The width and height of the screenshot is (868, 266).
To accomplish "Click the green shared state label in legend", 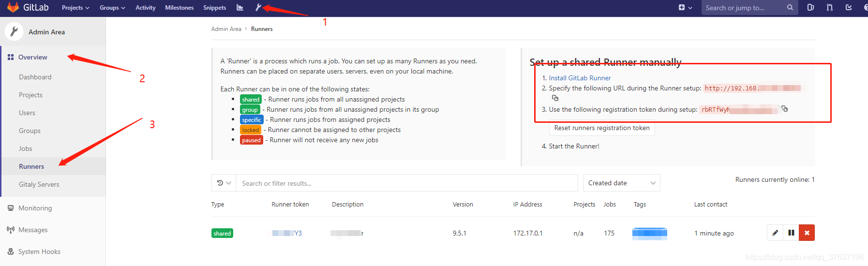I will click(x=251, y=99).
